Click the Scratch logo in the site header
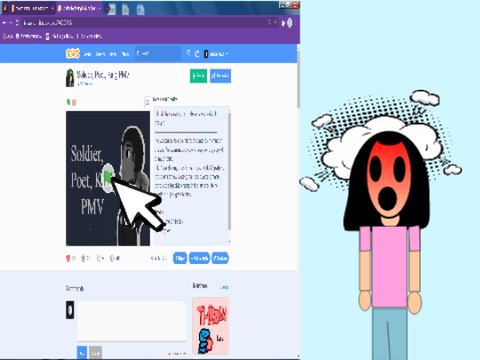 coord(73,53)
